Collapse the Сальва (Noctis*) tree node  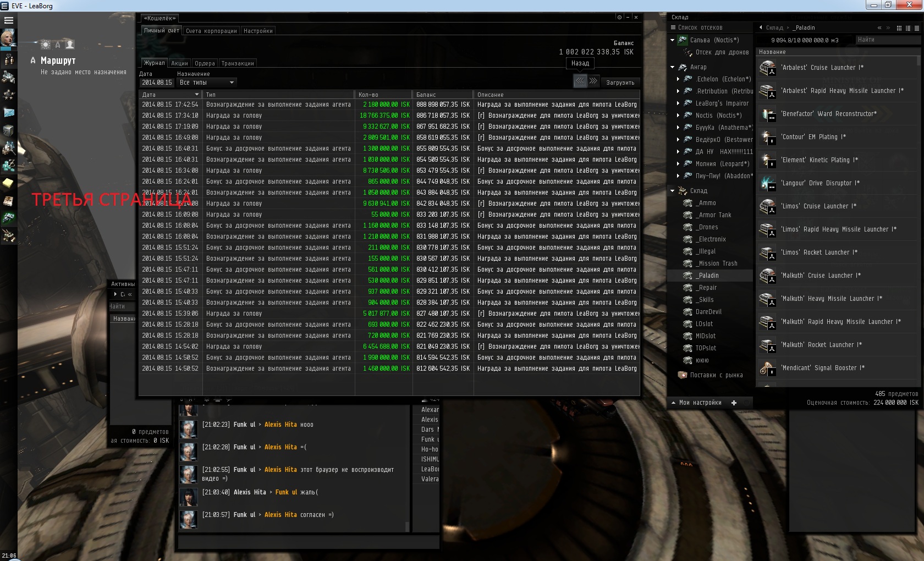coord(672,40)
